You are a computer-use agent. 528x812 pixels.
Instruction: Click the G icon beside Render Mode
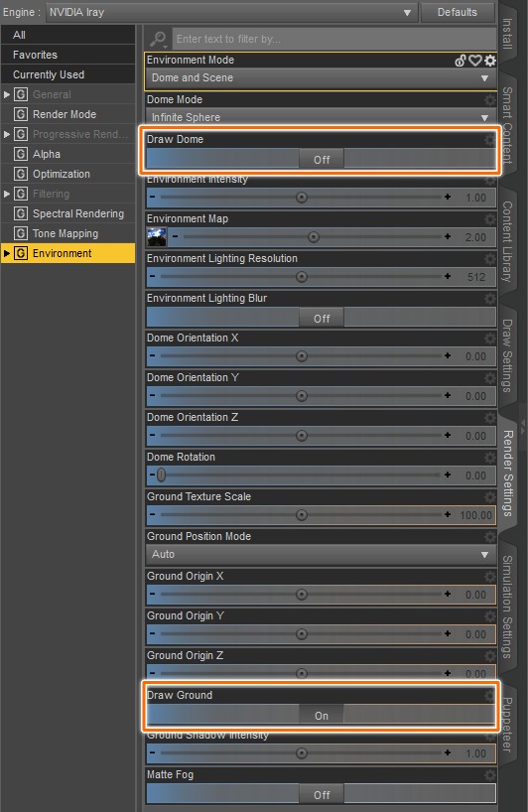pyautogui.click(x=21, y=114)
